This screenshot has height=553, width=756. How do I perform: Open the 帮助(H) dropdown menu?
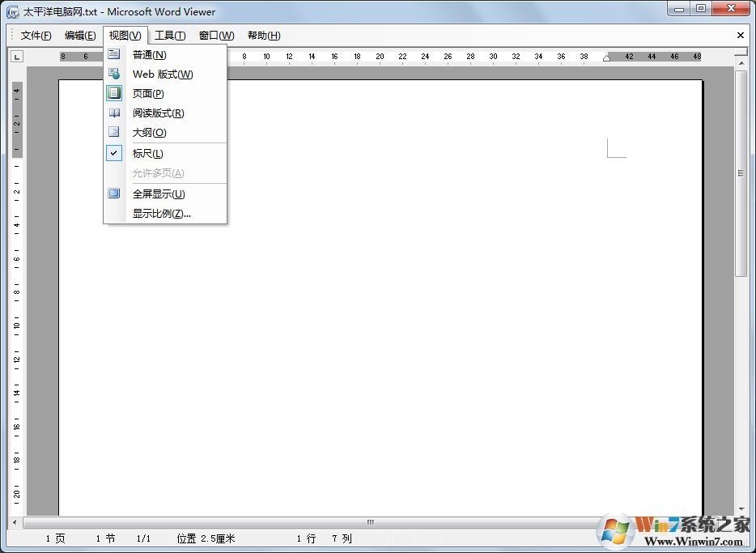(x=263, y=35)
